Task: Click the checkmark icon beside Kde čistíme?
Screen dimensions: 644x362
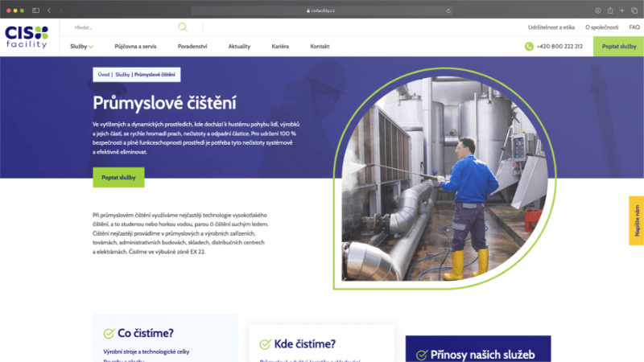Action: coord(265,344)
